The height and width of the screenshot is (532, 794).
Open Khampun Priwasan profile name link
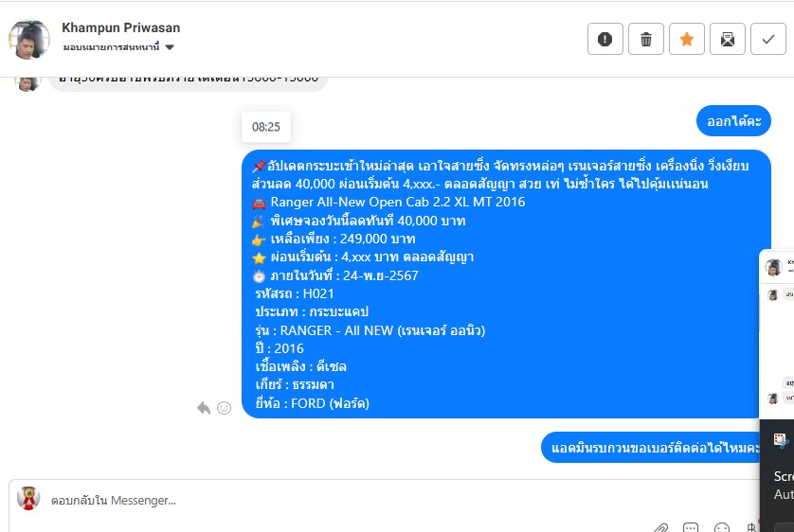(x=120, y=27)
